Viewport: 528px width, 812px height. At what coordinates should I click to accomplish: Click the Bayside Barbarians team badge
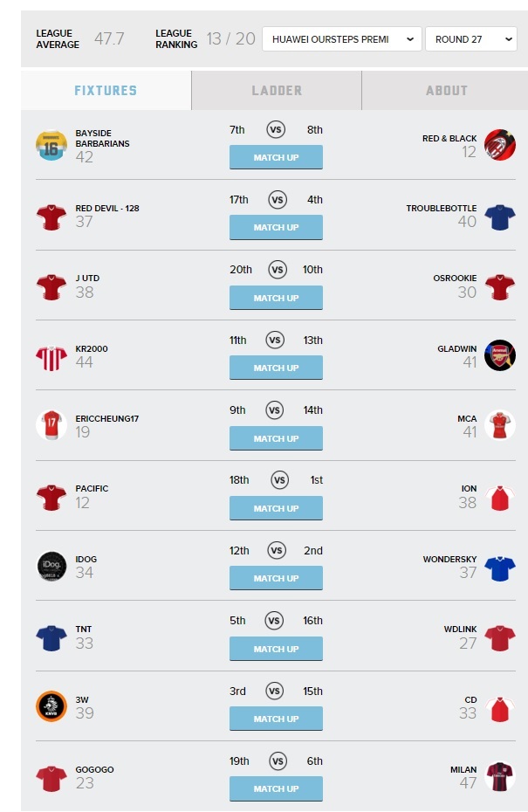pos(51,145)
